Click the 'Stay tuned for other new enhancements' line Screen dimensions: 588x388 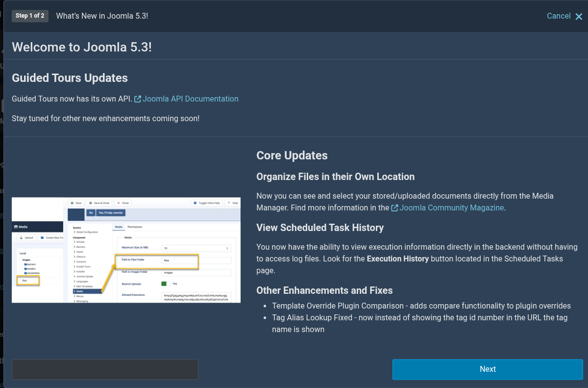(x=105, y=118)
